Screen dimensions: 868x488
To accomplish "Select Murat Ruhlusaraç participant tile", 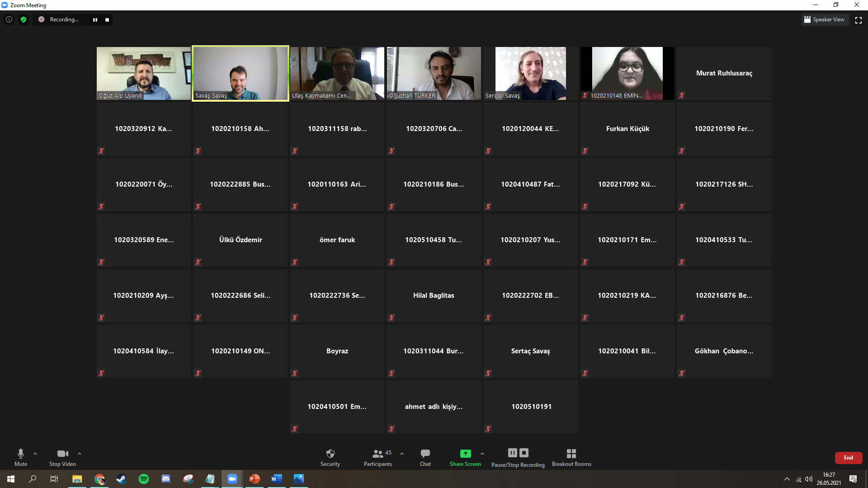I will coord(724,73).
